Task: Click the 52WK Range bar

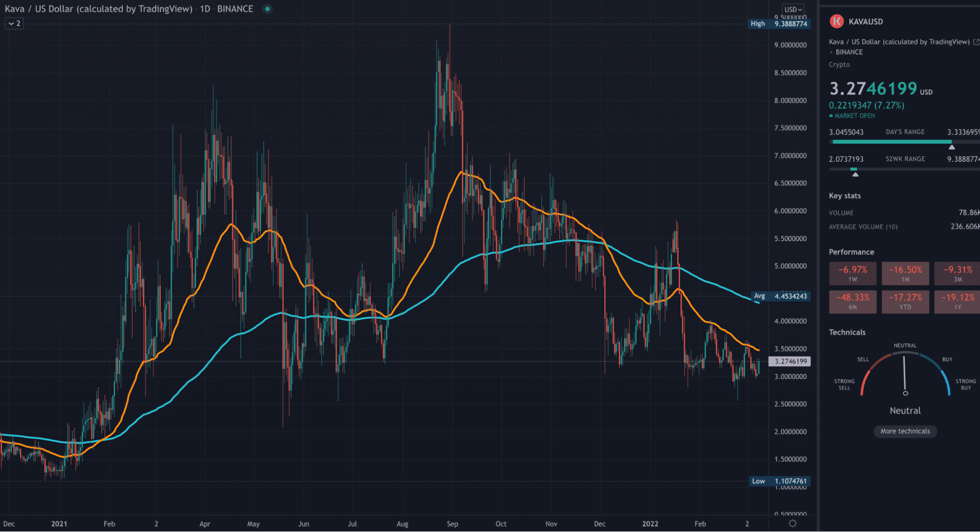Action: click(x=904, y=169)
